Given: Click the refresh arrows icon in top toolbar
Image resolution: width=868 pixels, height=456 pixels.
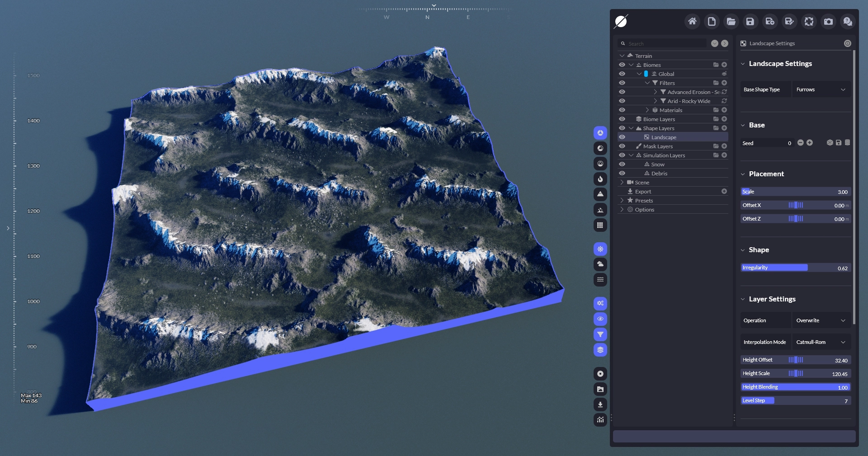Looking at the screenshot, I should pos(809,21).
